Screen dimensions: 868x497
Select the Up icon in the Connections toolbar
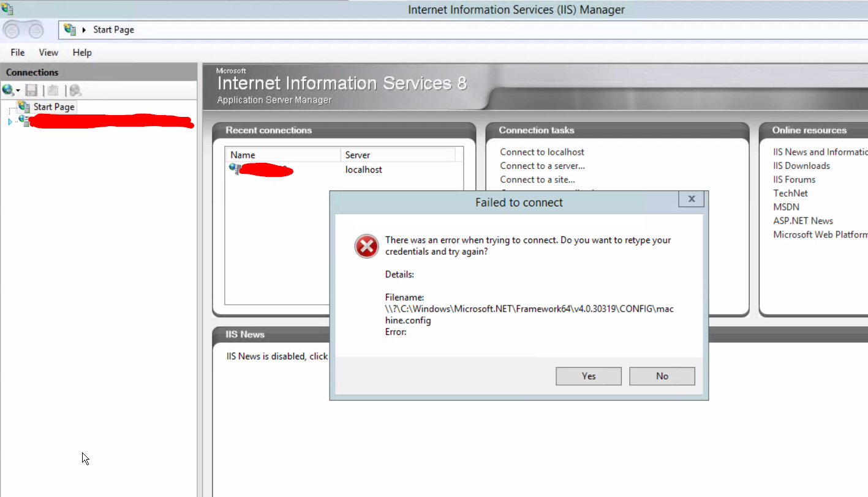[x=53, y=90]
